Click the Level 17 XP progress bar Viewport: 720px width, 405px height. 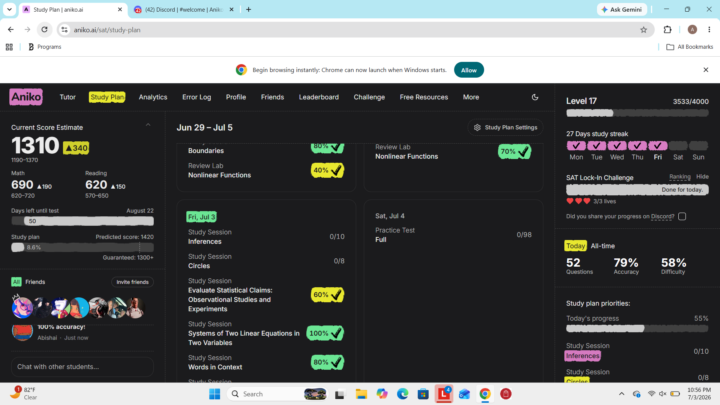click(637, 113)
